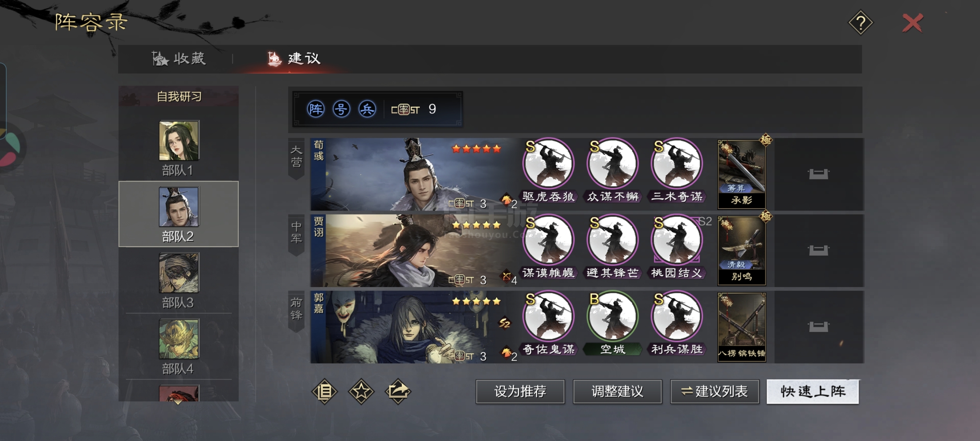Switch to the 收藏 tab

(178, 58)
